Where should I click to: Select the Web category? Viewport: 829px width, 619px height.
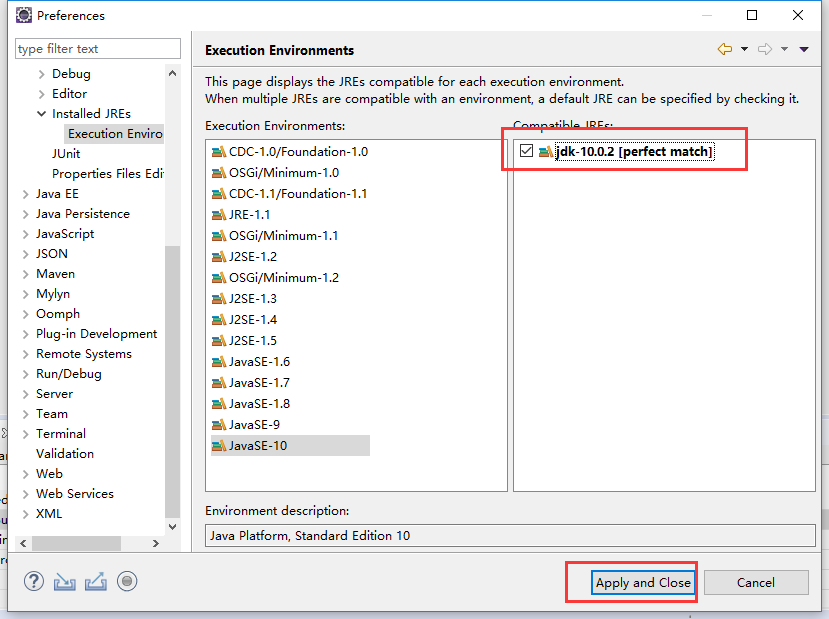pyautogui.click(x=49, y=474)
